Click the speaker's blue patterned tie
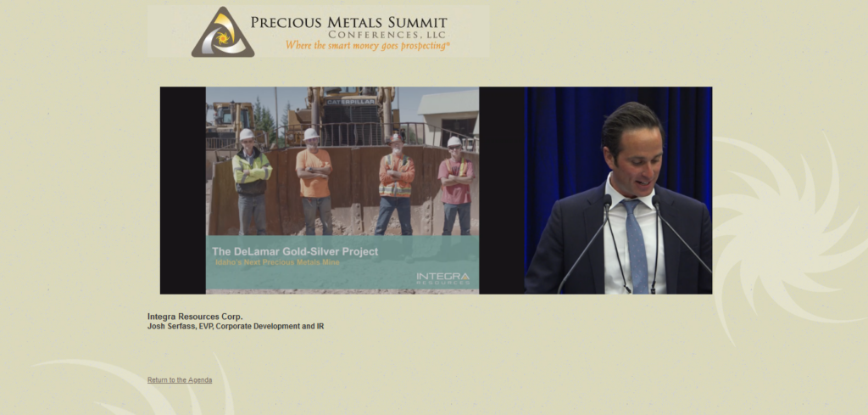The width and height of the screenshot is (868, 415). [636, 244]
